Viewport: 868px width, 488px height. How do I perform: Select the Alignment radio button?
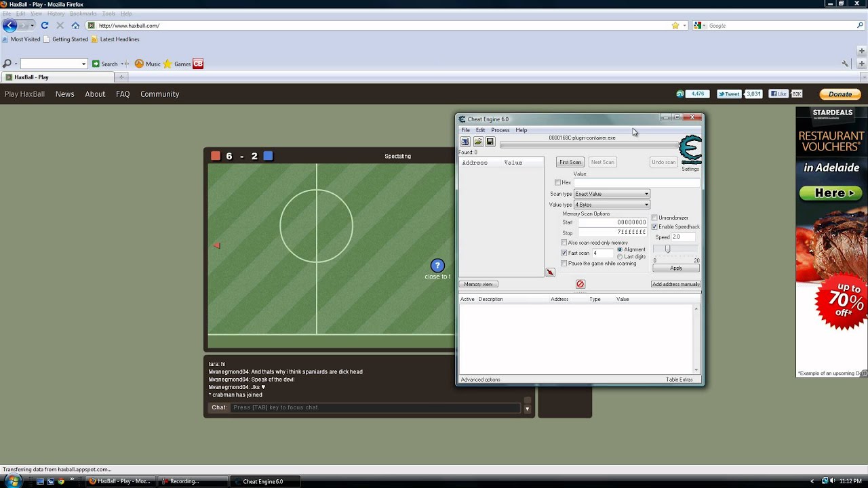click(x=620, y=249)
